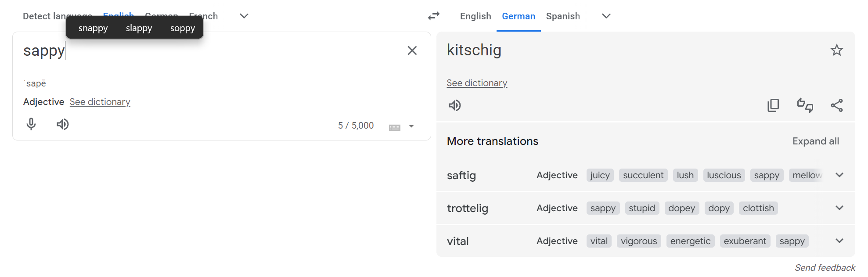Share the translation
The image size is (868, 277).
click(x=837, y=105)
